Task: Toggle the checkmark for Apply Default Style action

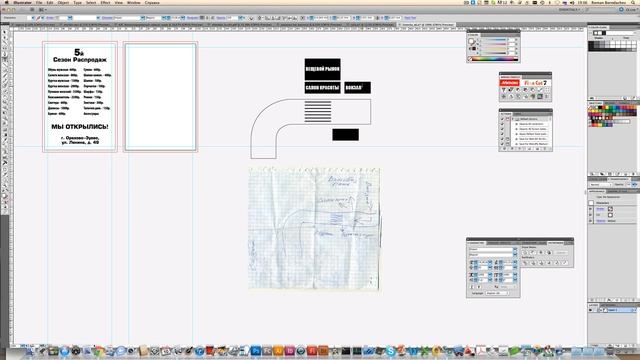Action: 502,134
